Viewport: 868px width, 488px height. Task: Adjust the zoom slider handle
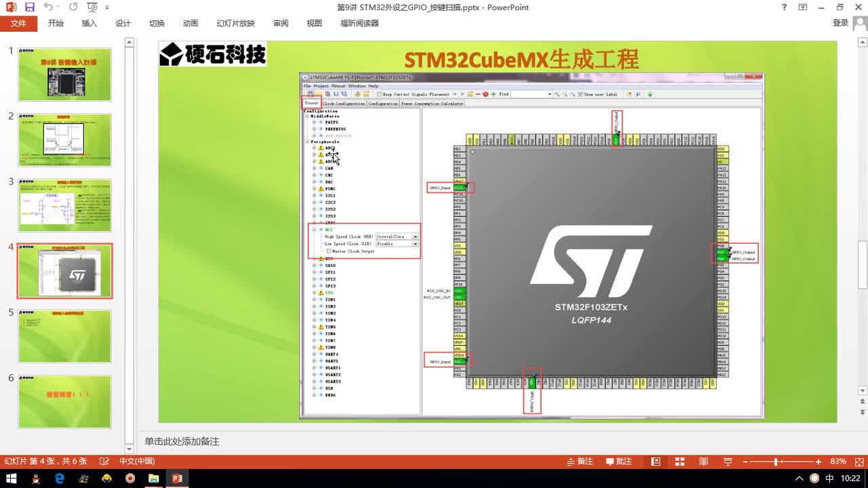pos(776,462)
